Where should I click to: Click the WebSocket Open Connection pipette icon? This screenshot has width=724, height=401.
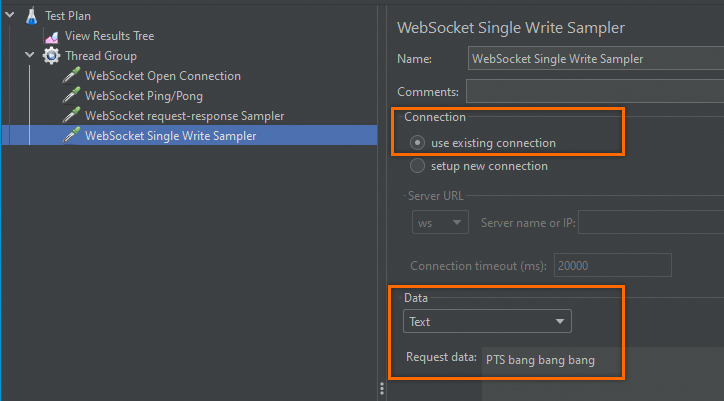pos(71,76)
